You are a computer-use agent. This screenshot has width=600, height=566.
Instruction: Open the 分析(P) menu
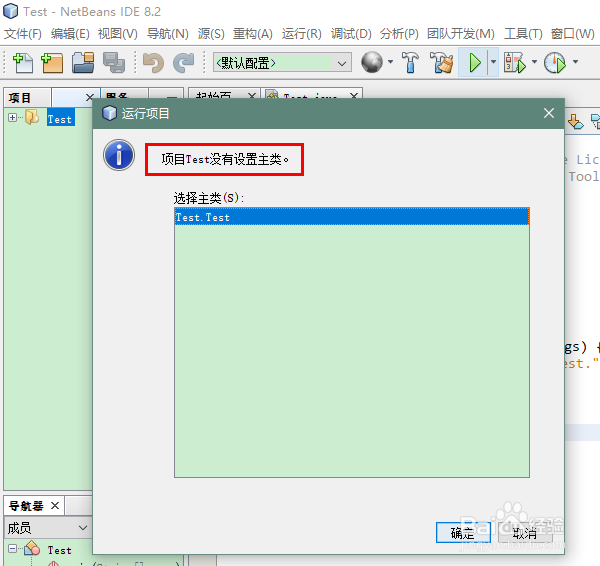(399, 34)
